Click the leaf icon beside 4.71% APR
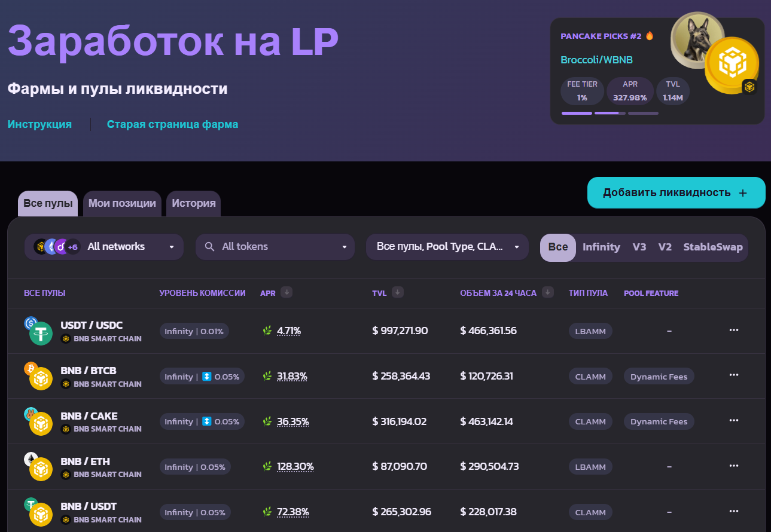Screen dimensions: 771x532 tap(267, 331)
